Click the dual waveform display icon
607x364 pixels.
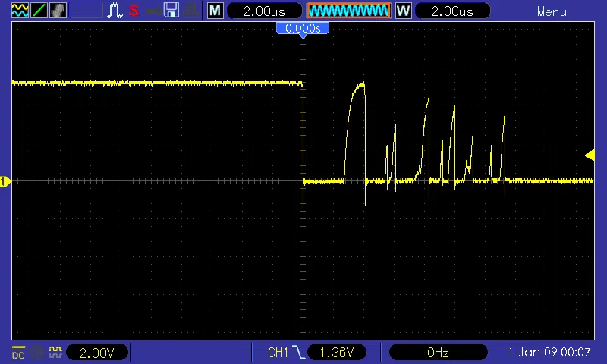tap(20, 11)
